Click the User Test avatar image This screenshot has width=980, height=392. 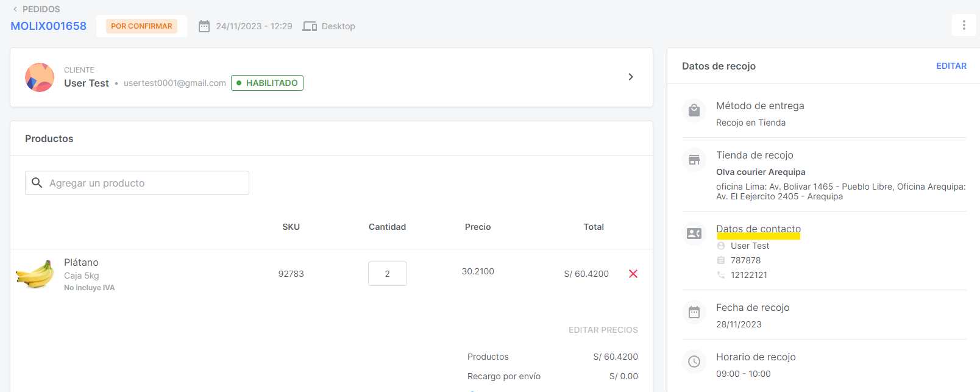point(40,77)
